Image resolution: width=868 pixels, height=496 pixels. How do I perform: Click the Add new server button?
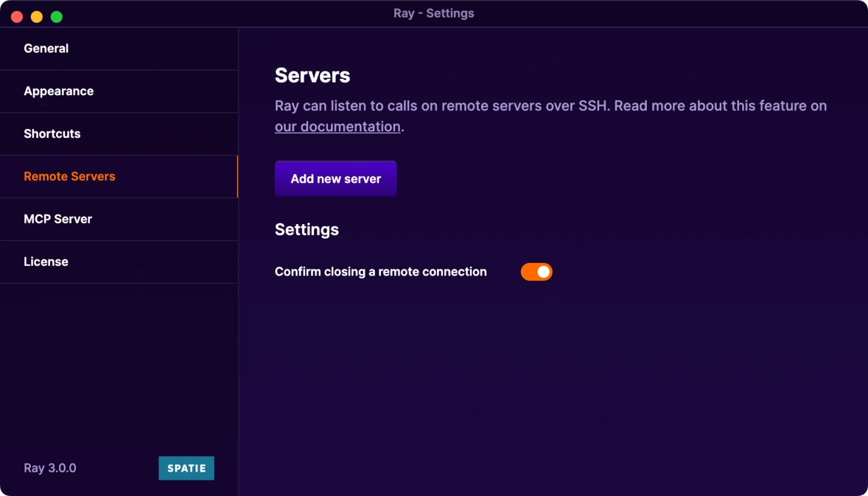pos(336,178)
